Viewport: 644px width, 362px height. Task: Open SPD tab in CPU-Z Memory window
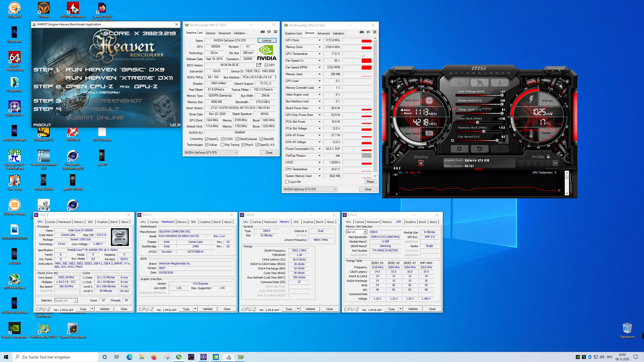pyautogui.click(x=296, y=222)
